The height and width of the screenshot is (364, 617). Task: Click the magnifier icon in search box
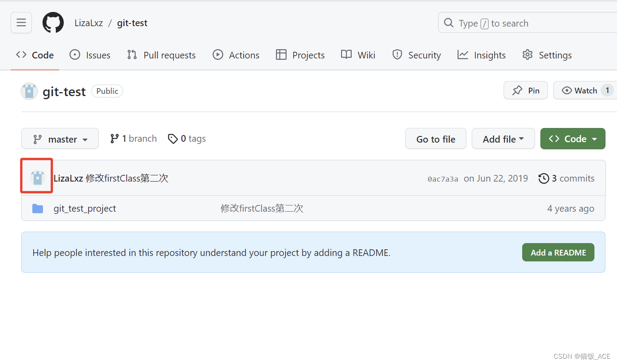click(x=449, y=23)
